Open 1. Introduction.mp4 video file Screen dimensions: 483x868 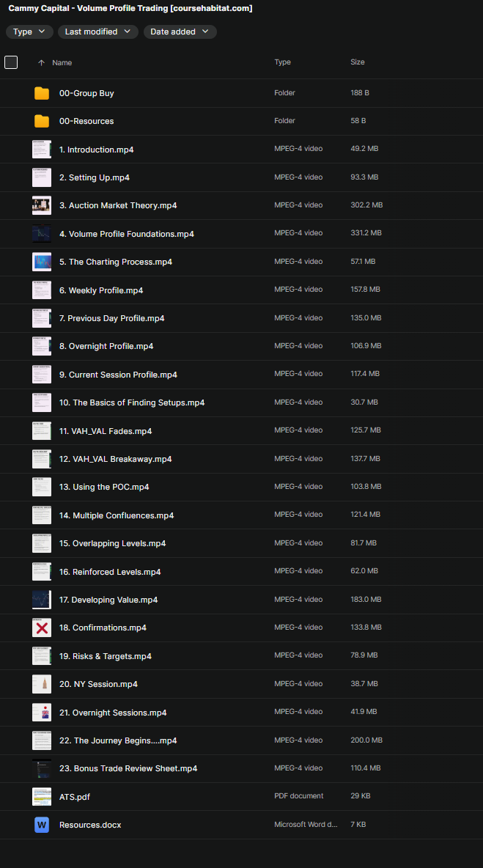pyautogui.click(x=96, y=150)
